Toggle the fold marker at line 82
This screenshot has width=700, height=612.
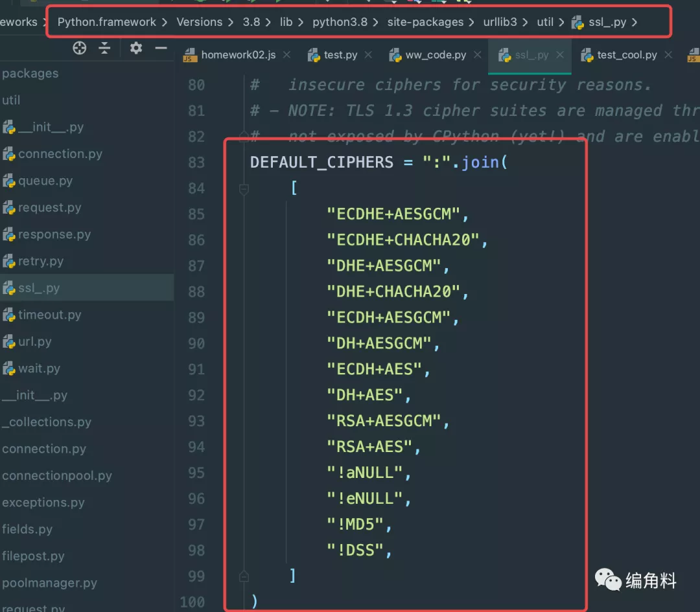(244, 137)
